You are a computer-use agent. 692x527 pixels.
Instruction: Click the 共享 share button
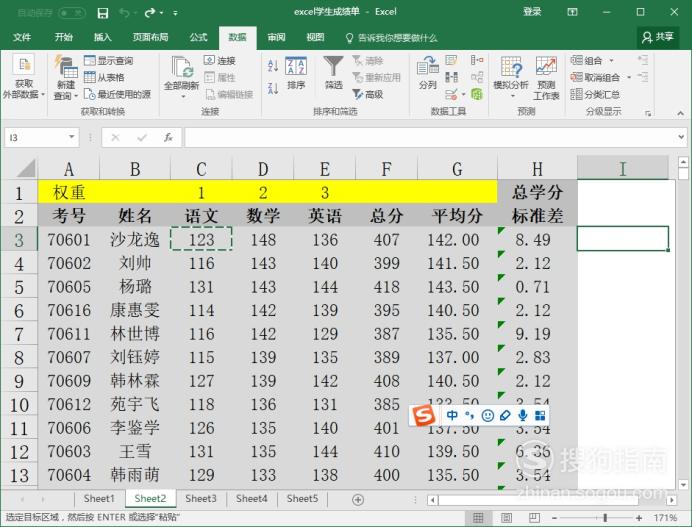pyautogui.click(x=658, y=37)
